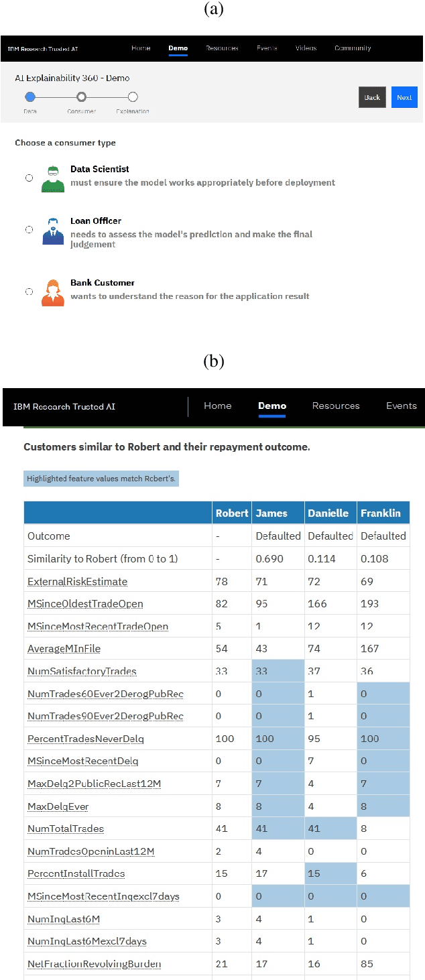The width and height of the screenshot is (425, 980).
Task: Click the Consumer step circle
Action: 82,97
